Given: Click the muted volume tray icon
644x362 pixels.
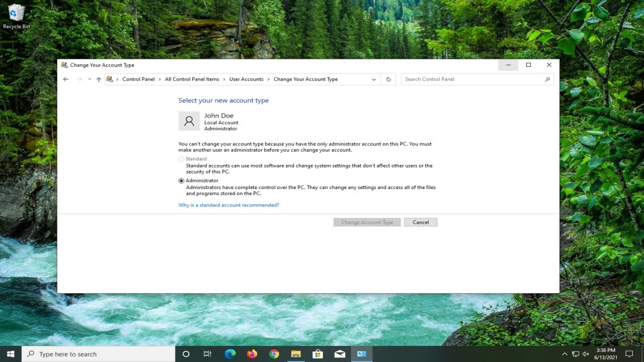Looking at the screenshot, I should [x=586, y=354].
